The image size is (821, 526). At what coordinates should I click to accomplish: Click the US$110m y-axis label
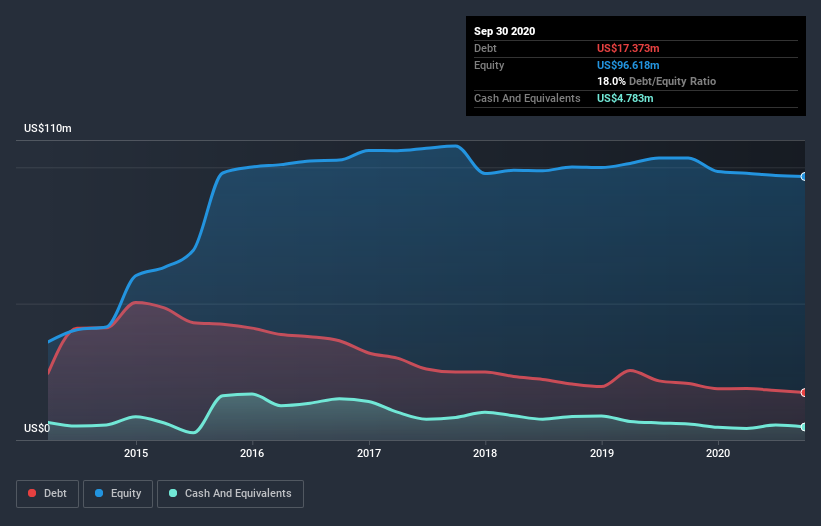48,128
